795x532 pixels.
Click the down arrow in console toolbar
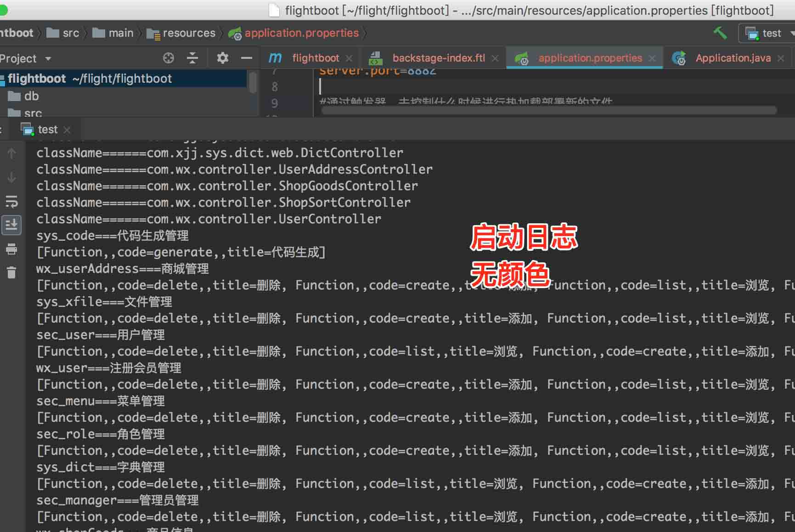coord(11,178)
